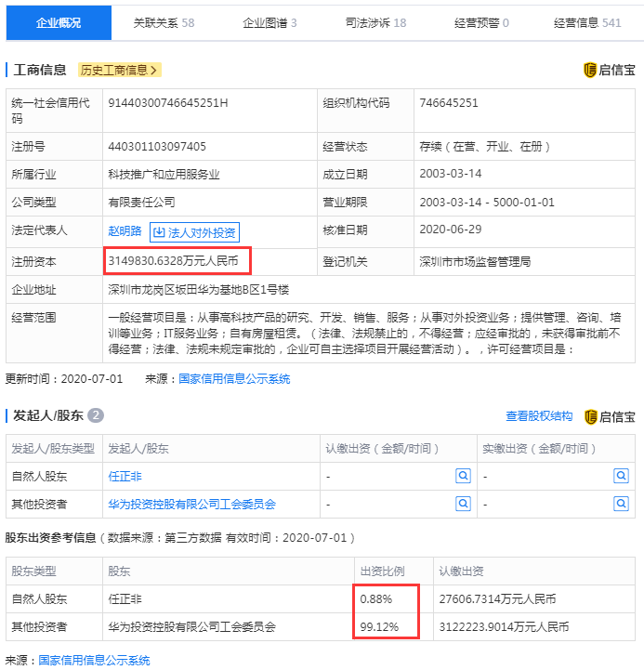Click 查看股权结构 link
644x670 pixels.
point(539,416)
